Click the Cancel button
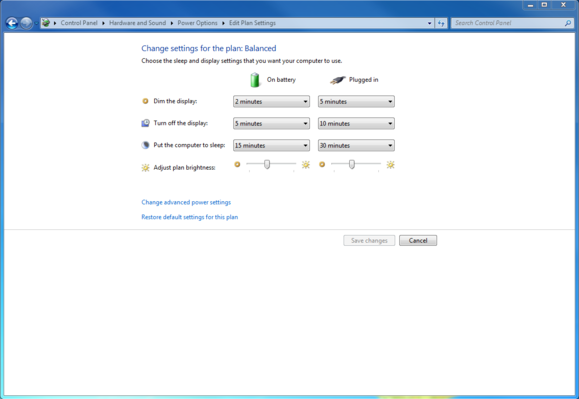The image size is (579, 399). click(x=418, y=241)
